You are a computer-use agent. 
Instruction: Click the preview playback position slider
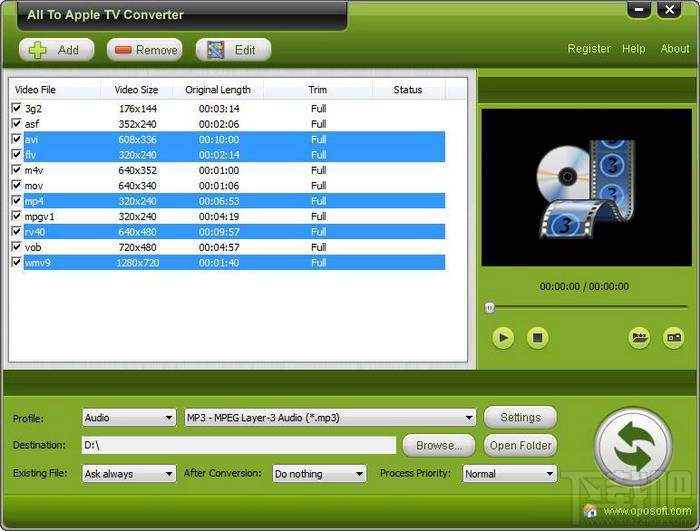click(587, 307)
